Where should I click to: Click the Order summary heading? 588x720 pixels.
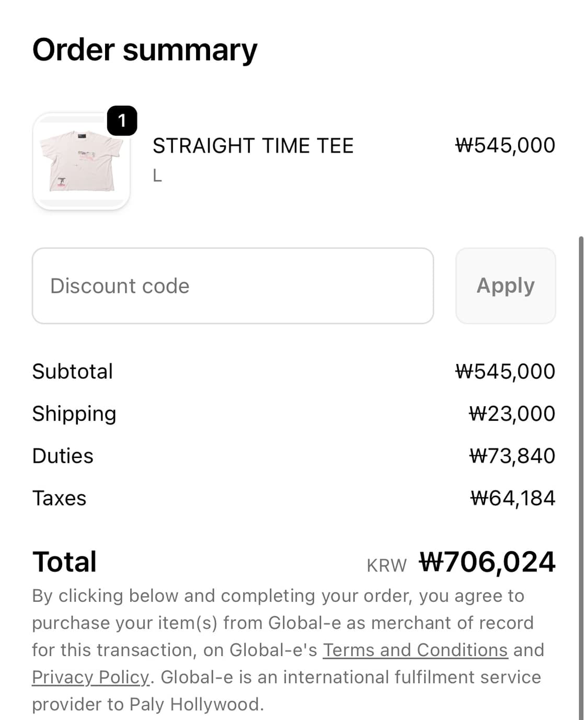(x=145, y=50)
